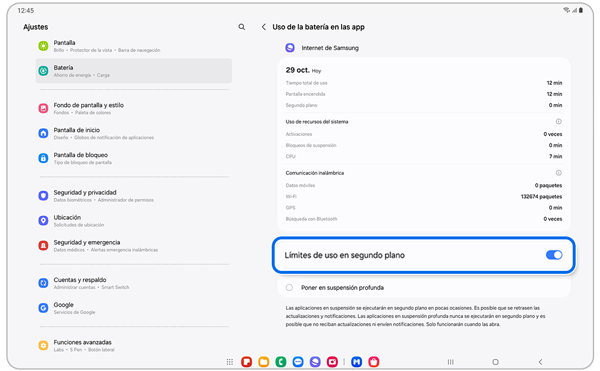Viewport: 600px width, 371px height.
Task: Click the Pantalla encendida row
Action: pyautogui.click(x=424, y=94)
